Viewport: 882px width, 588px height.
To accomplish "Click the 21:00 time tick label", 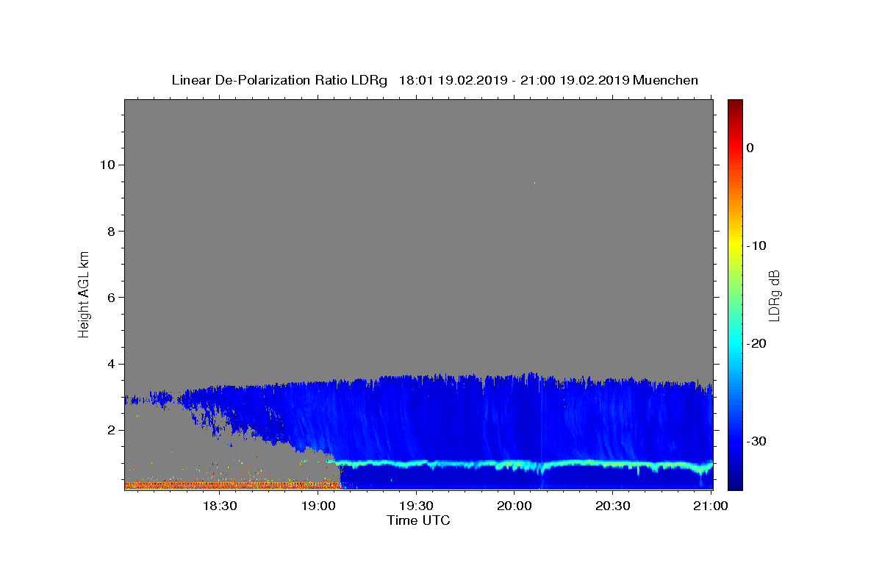I will click(x=711, y=506).
